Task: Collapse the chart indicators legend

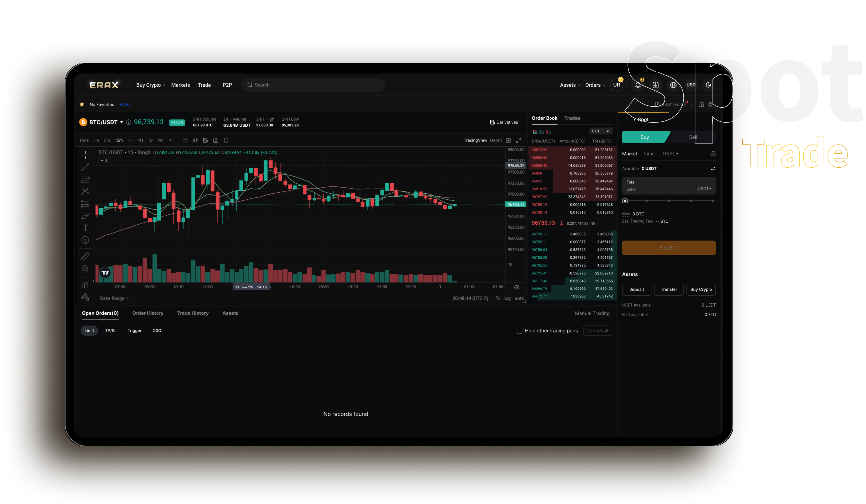Action: click(103, 161)
